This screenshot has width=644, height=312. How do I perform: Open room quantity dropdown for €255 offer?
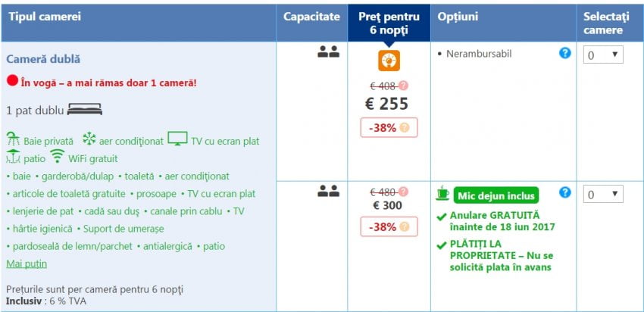[x=603, y=55]
